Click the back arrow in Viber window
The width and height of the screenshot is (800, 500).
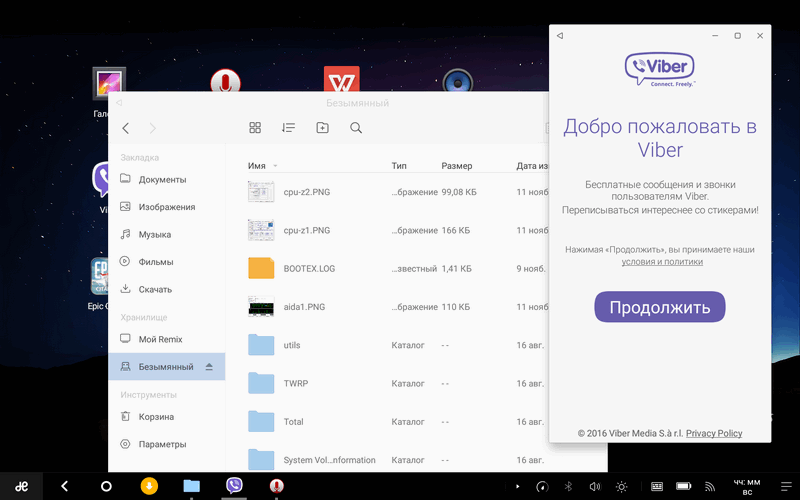(x=560, y=36)
